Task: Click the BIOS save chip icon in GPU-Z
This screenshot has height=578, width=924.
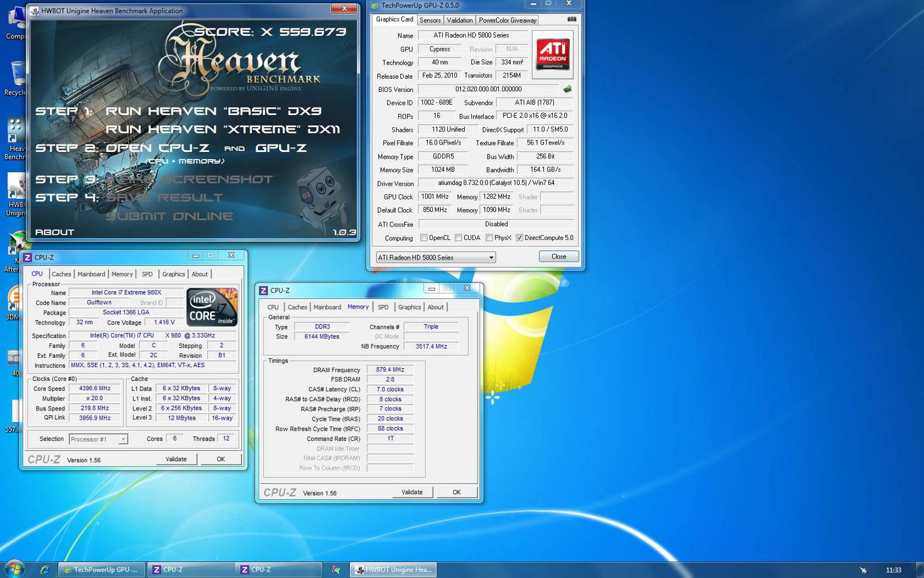Action: [567, 89]
